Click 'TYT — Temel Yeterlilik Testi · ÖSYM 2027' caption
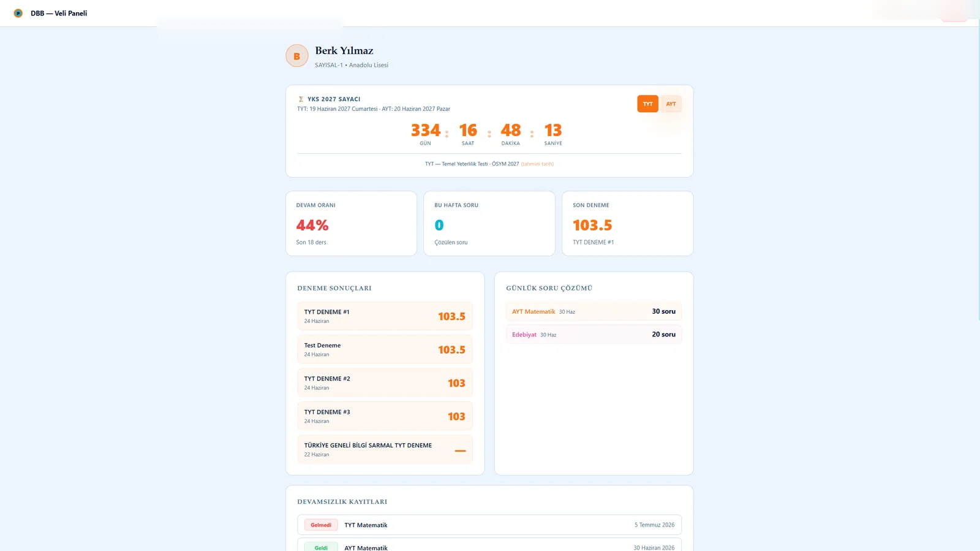The image size is (980, 551). [472, 164]
